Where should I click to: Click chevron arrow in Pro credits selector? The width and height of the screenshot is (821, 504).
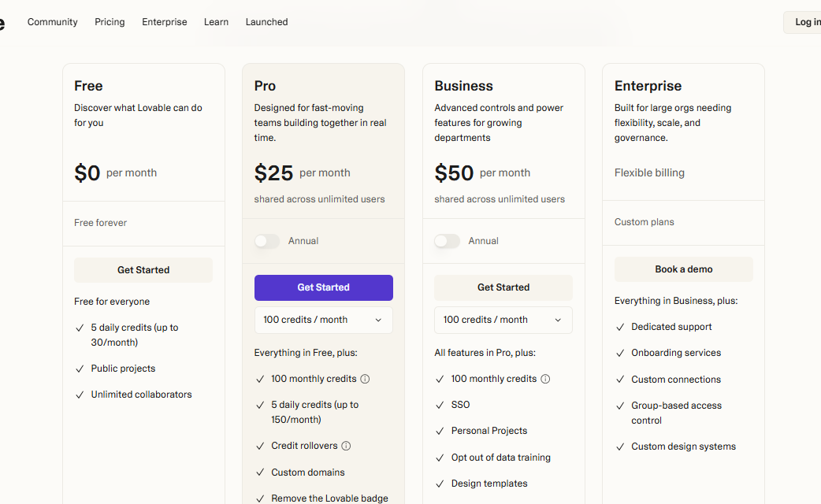[x=378, y=321]
